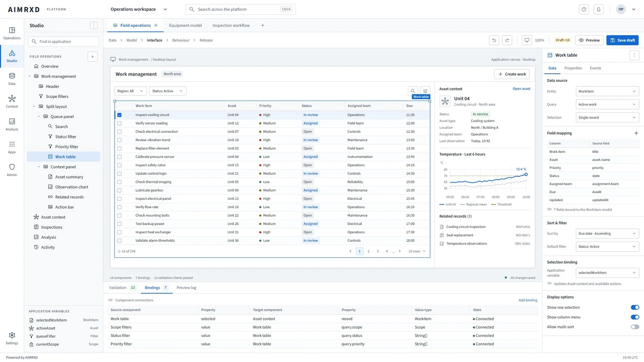Open the Context sidebar section
The image size is (644, 362).
coord(12,102)
